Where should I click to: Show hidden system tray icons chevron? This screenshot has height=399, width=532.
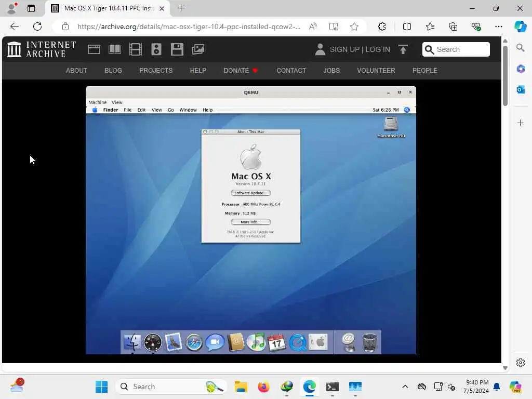[x=405, y=387]
